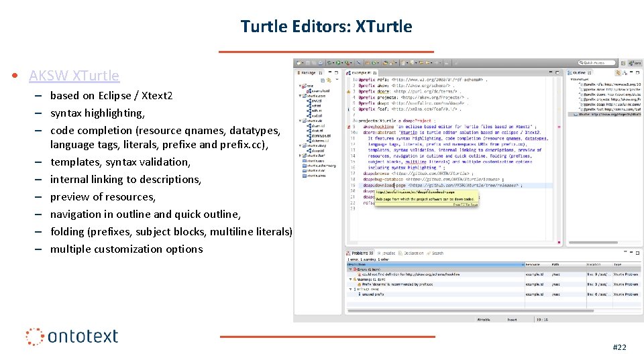Sort by the Location column header

(x=599, y=264)
